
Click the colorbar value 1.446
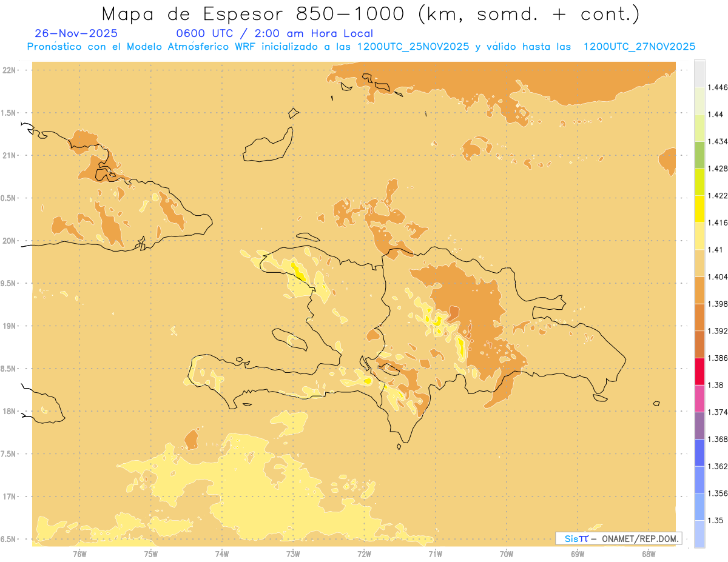(718, 87)
